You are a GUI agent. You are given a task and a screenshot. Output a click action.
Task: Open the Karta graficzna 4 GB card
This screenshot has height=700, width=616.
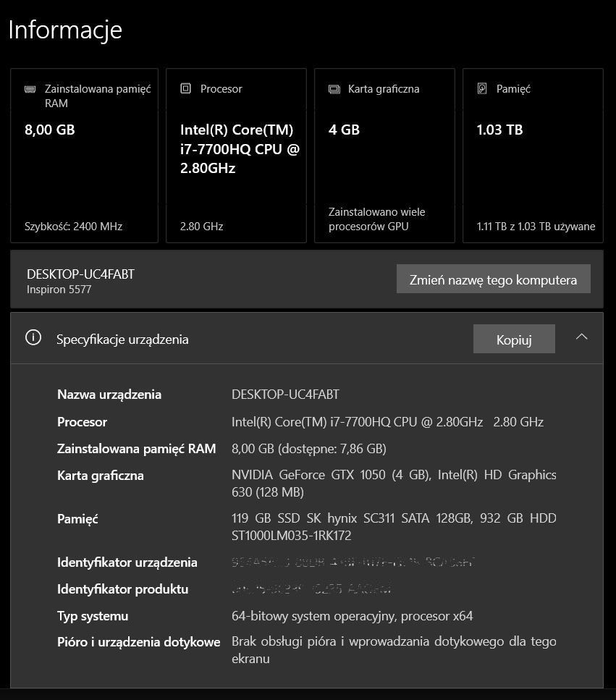point(385,156)
